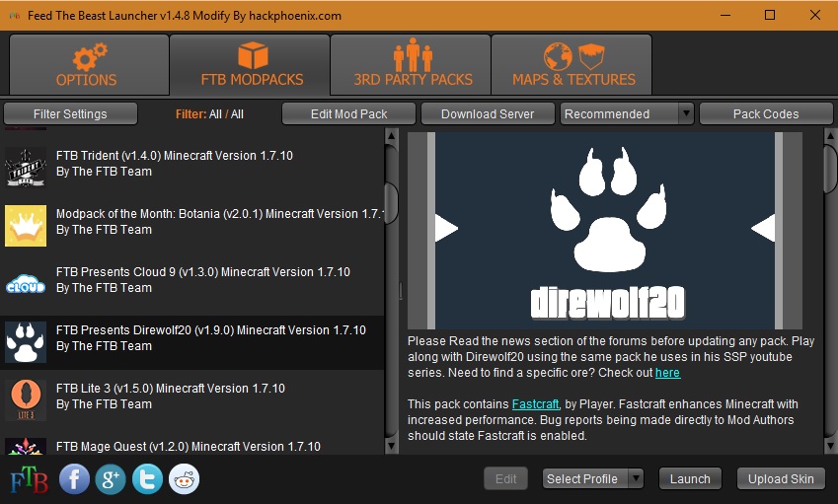Open the 'here' ore link
This screenshot has width=838, height=504.
[667, 373]
